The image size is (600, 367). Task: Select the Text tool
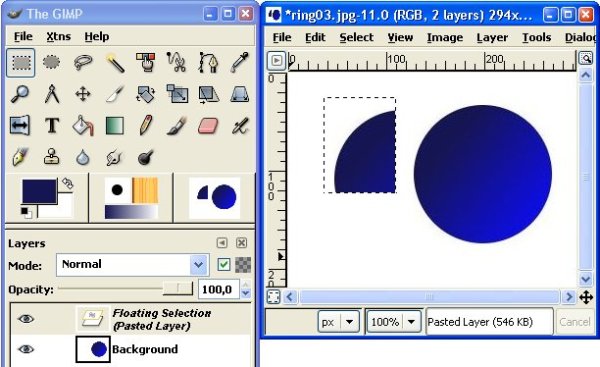tap(52, 126)
